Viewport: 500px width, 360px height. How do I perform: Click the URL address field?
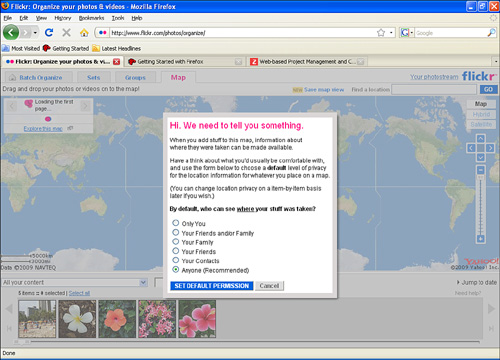242,33
